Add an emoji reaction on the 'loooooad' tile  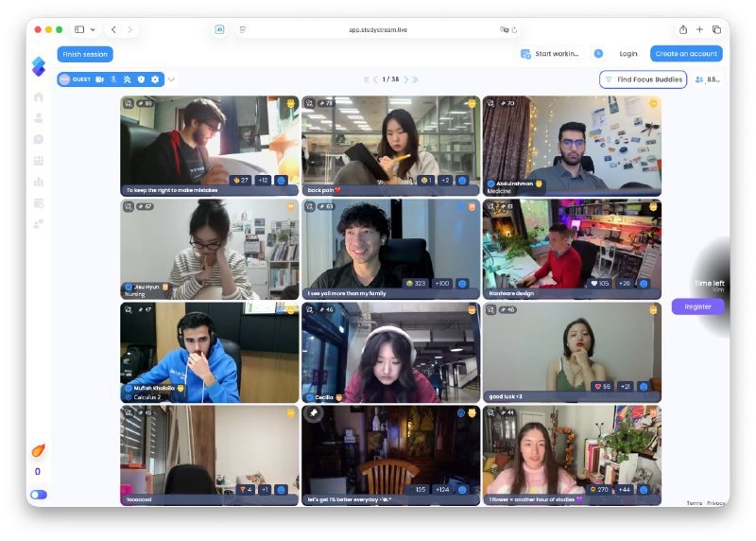click(281, 489)
